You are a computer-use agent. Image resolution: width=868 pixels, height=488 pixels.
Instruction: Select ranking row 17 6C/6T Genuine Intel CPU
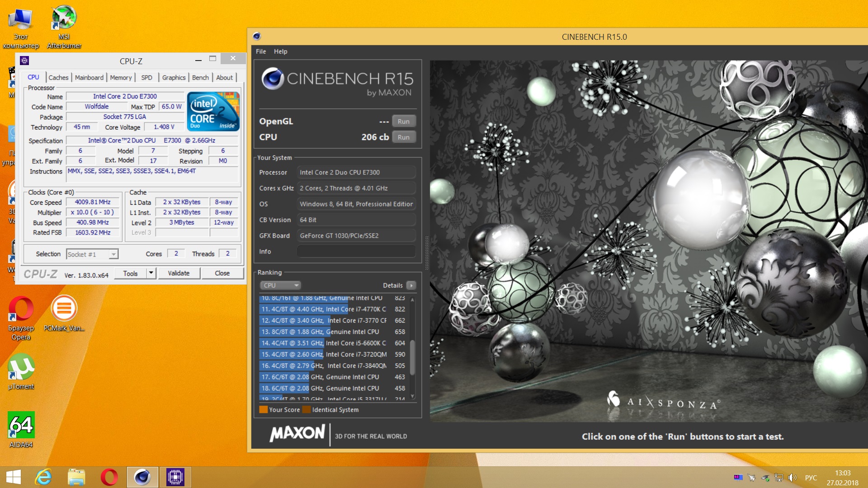pos(333,377)
